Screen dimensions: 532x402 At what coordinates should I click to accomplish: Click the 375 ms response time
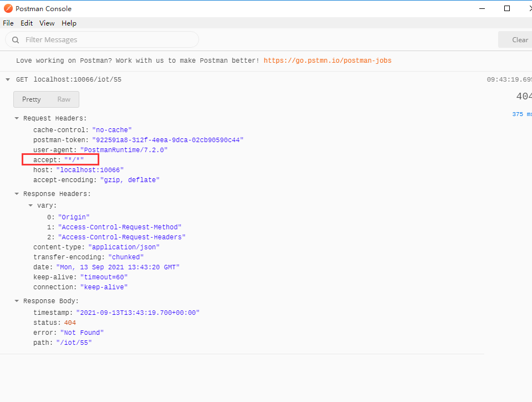point(522,114)
